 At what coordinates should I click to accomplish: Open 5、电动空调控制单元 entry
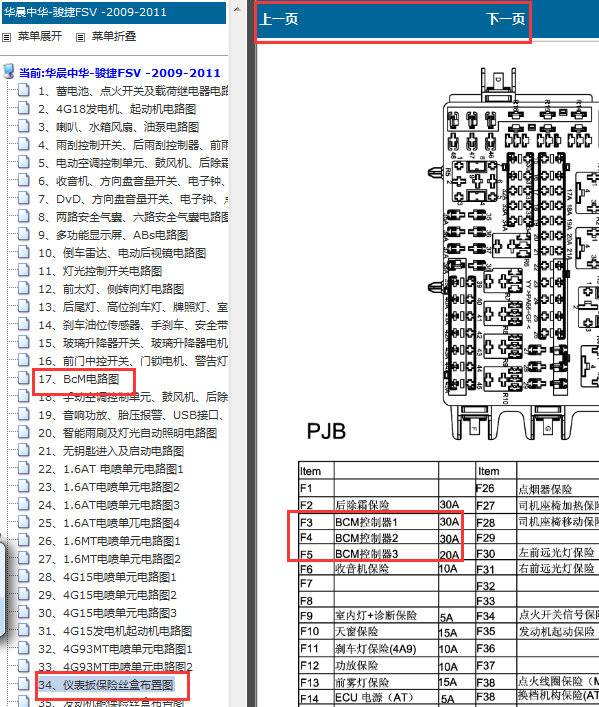coord(133,163)
